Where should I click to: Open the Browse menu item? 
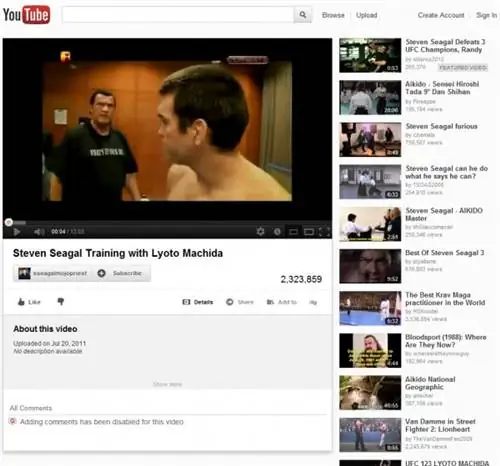(x=333, y=15)
